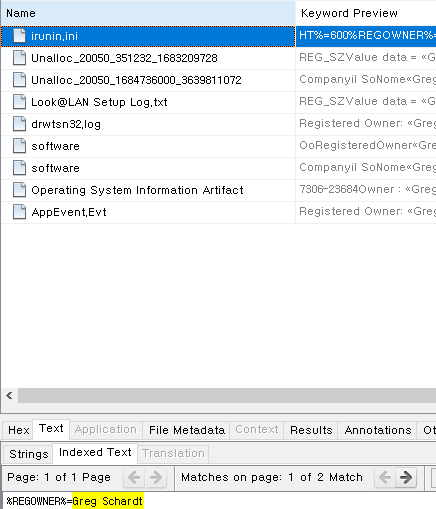Select Unalloc_20050_351232_1683209728 file name
436x509 pixels.
click(x=124, y=58)
